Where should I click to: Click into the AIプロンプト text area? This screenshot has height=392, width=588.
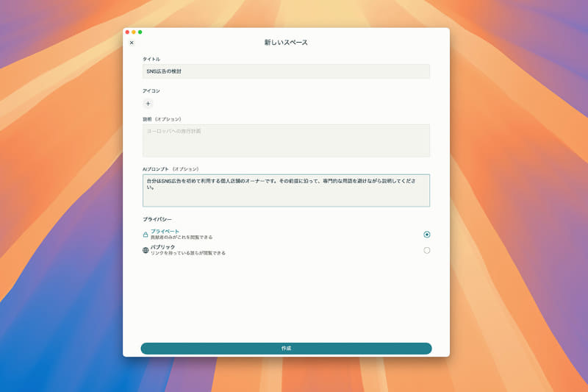(x=286, y=190)
